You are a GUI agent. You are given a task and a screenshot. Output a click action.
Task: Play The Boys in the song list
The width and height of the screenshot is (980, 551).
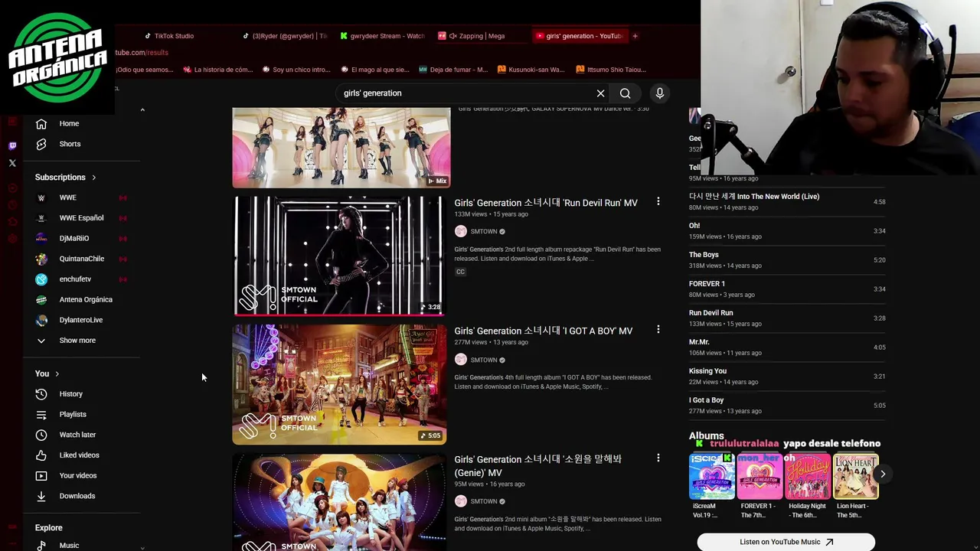(x=787, y=260)
